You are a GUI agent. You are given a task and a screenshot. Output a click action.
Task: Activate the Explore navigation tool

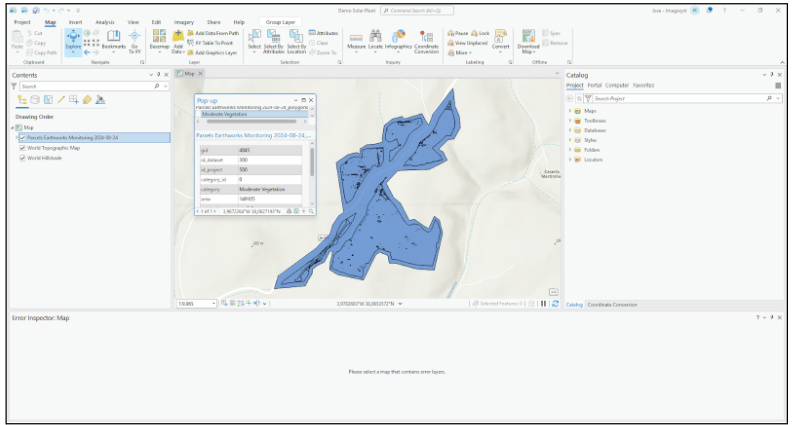[73, 42]
